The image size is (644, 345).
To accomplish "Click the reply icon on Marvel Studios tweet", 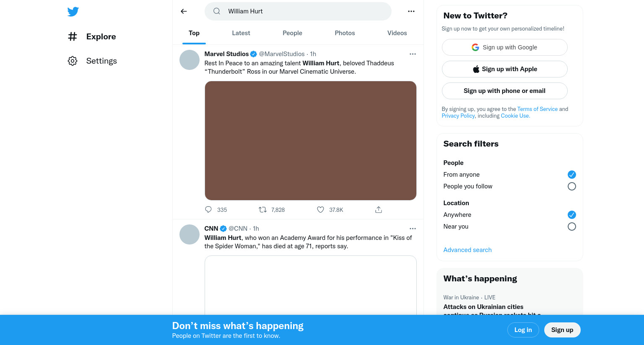I will click(208, 210).
